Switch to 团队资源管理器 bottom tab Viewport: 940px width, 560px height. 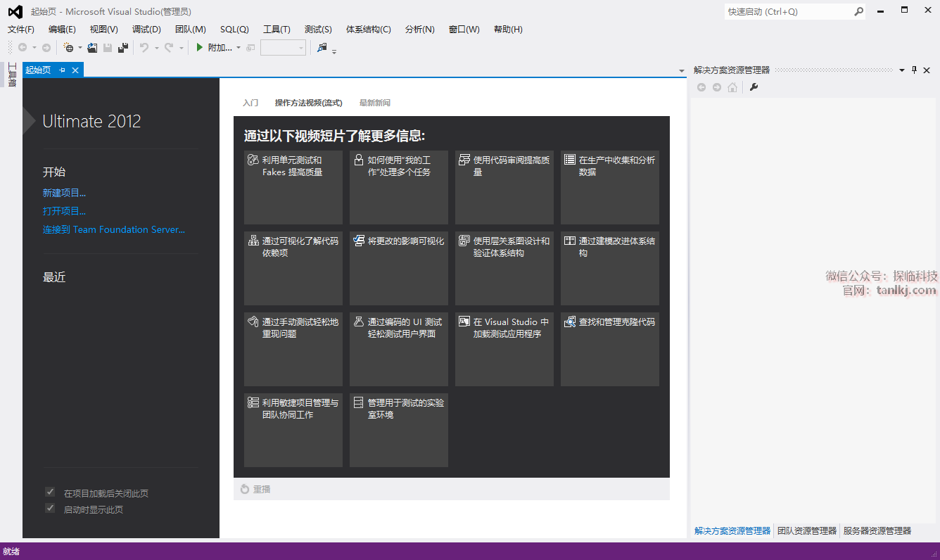tap(806, 531)
